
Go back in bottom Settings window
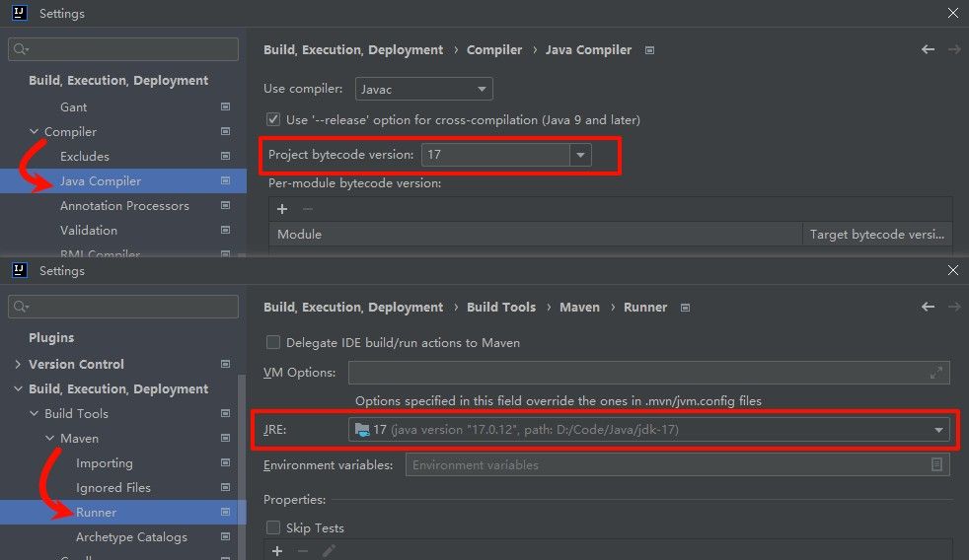[928, 307]
